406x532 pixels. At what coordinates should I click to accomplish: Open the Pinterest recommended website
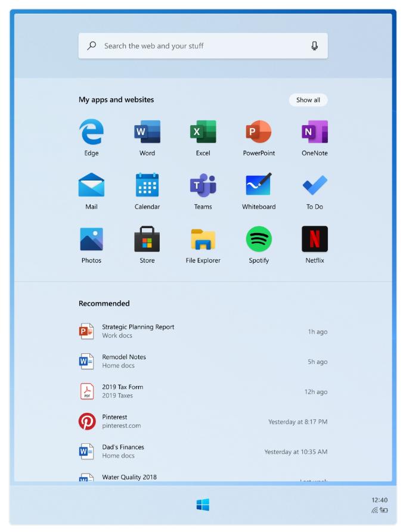click(203, 421)
